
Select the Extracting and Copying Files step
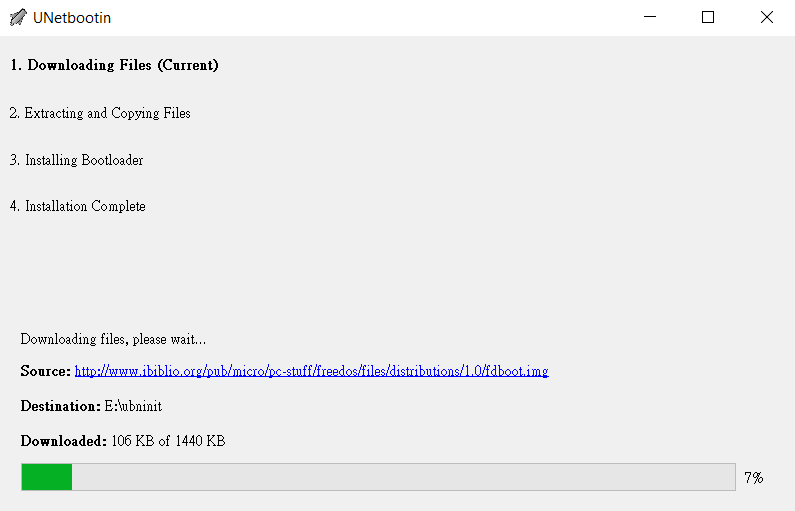point(100,113)
